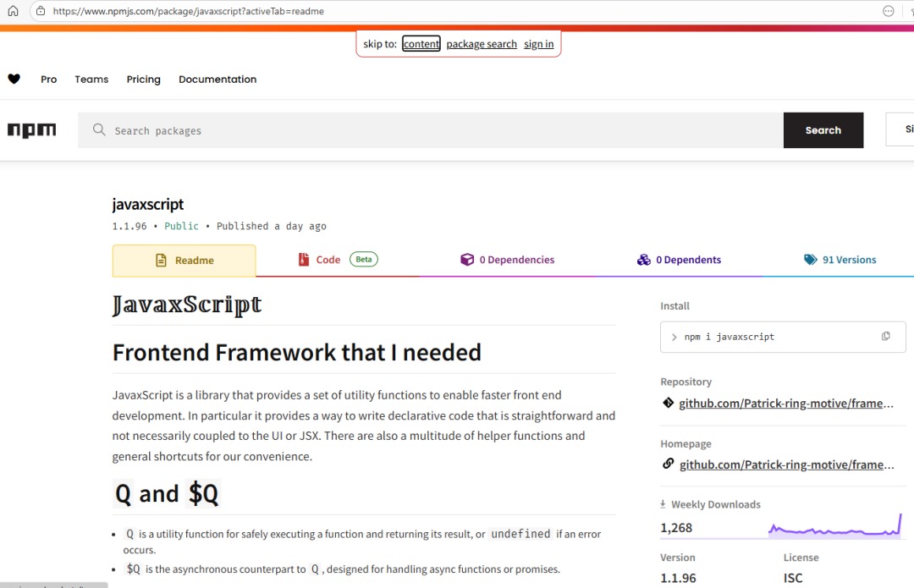The height and width of the screenshot is (588, 914).
Task: Click the Dependents cubes icon
Action: click(x=643, y=260)
